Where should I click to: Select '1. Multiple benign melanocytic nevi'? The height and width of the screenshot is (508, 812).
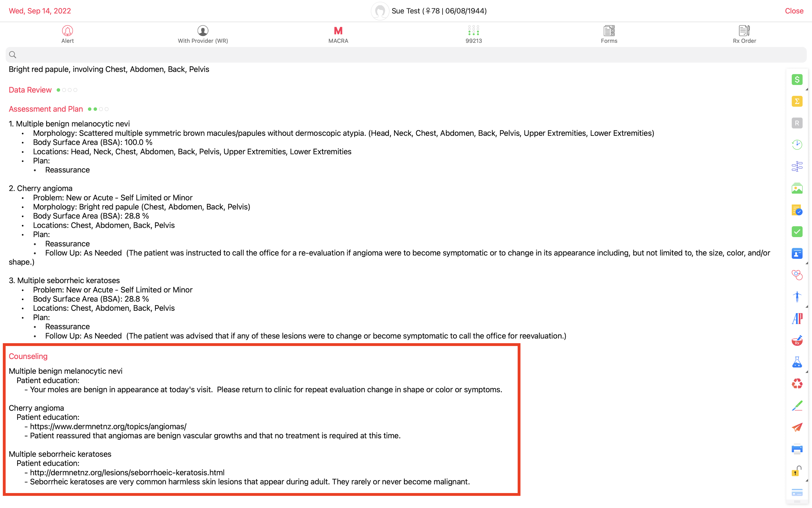pyautogui.click(x=69, y=124)
